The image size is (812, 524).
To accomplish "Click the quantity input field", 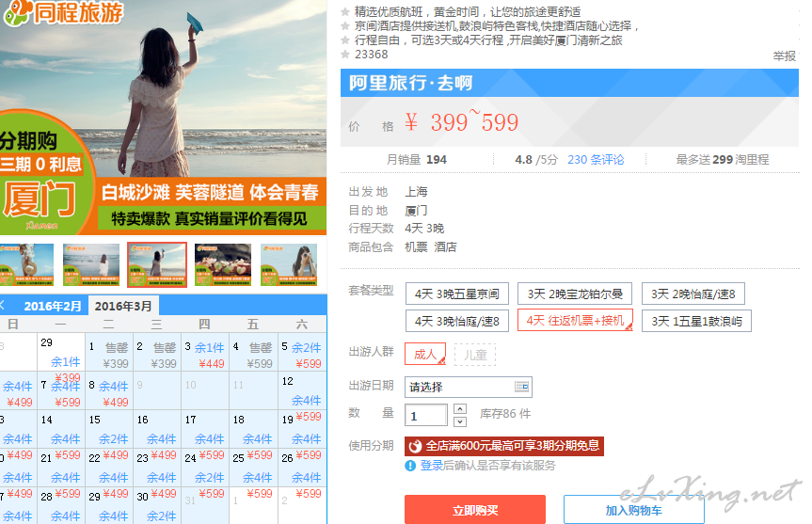I will (x=425, y=415).
